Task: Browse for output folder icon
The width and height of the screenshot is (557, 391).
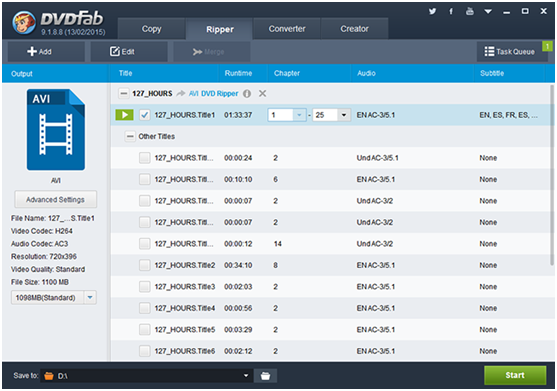Action: [x=265, y=376]
